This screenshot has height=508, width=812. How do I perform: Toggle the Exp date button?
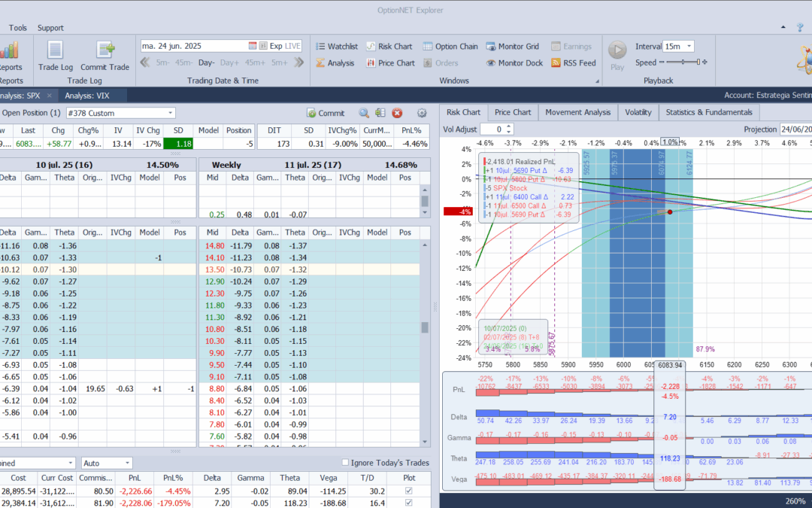click(x=276, y=46)
